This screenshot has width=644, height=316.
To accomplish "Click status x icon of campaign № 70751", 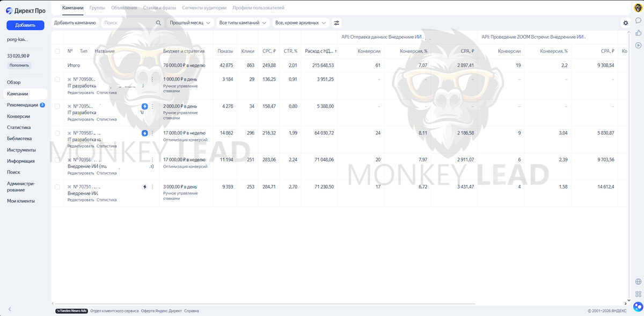I will [69, 187].
